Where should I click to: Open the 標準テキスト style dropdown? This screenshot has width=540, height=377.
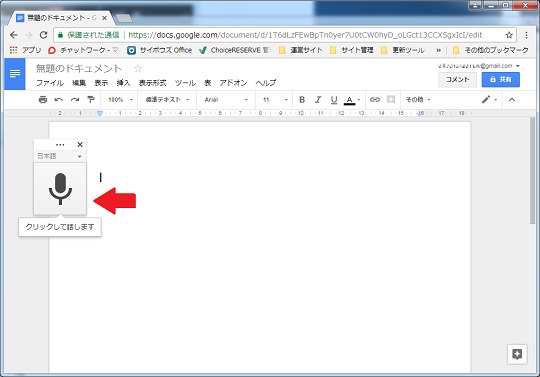pos(167,100)
